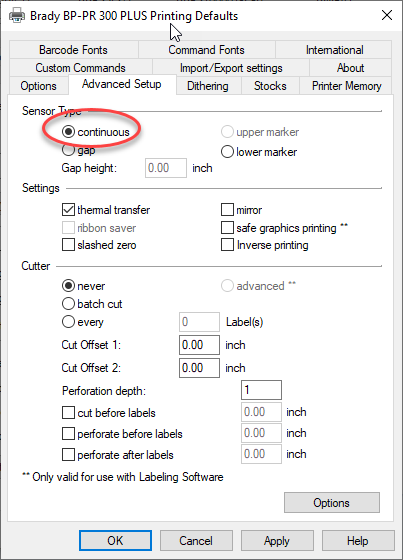Screen dimensions: 403x560
Task: Click the every Label(s) count field
Action: point(199,322)
